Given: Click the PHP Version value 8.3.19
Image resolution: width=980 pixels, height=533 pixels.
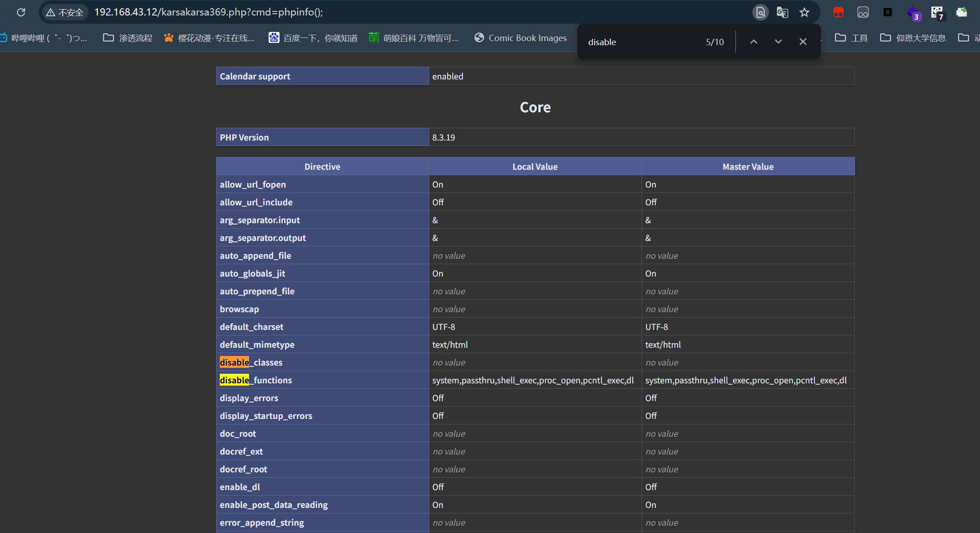Looking at the screenshot, I should (x=444, y=137).
